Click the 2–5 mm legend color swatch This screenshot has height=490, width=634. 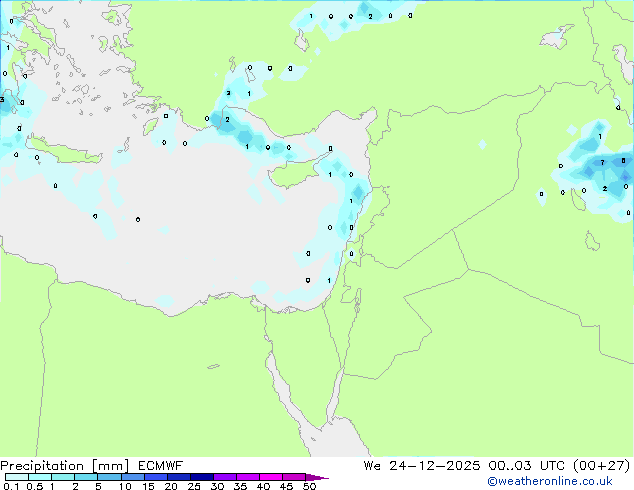(86, 477)
